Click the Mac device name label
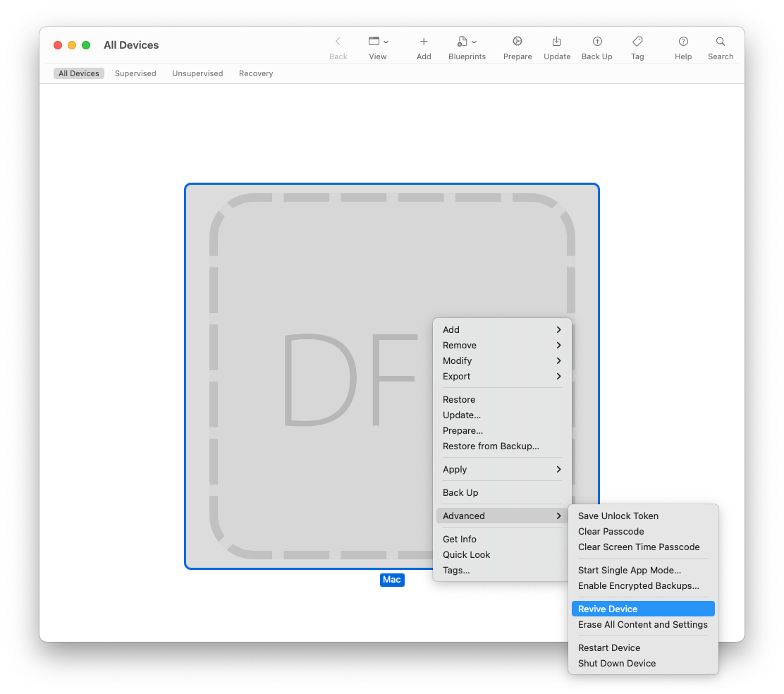Screen dimensions: 784x694 [x=392, y=580]
